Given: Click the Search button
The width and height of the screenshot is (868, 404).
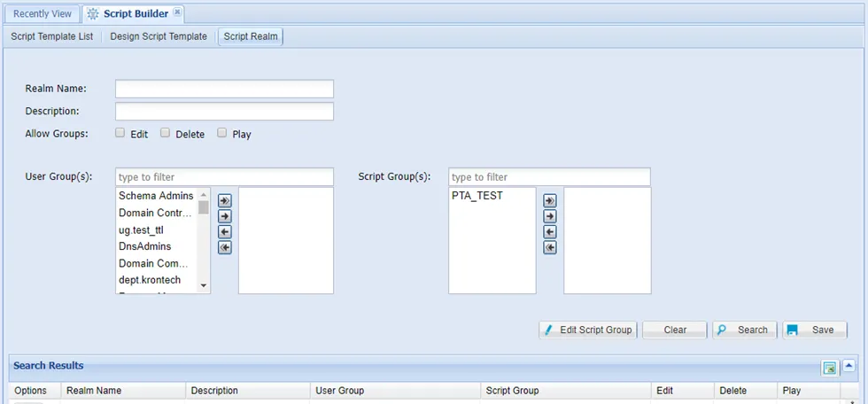Looking at the screenshot, I should 745,330.
